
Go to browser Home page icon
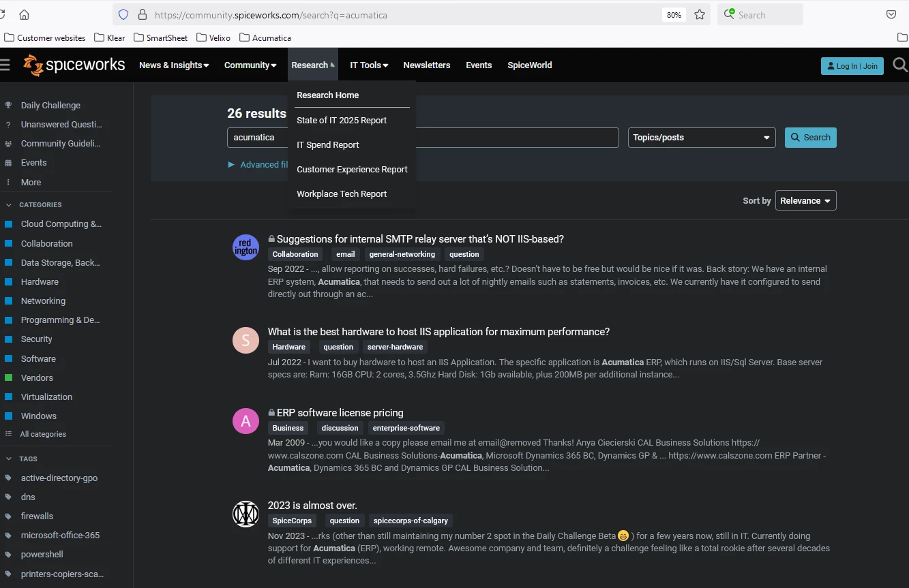pyautogui.click(x=24, y=14)
